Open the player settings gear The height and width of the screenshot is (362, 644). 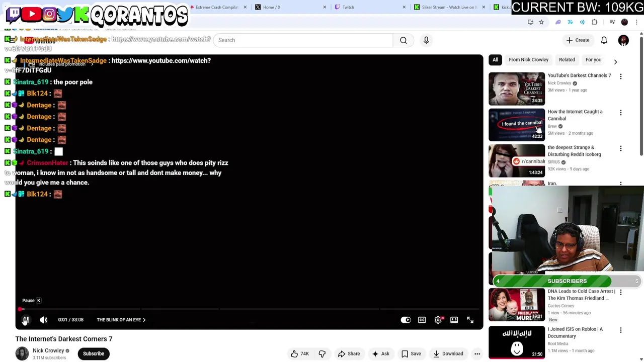438,320
